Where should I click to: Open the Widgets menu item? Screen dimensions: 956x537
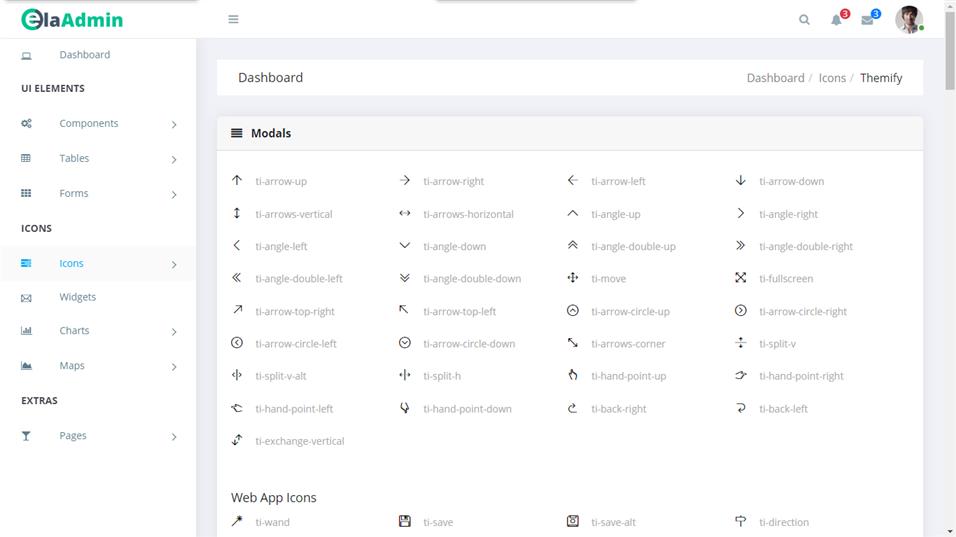pyautogui.click(x=77, y=297)
